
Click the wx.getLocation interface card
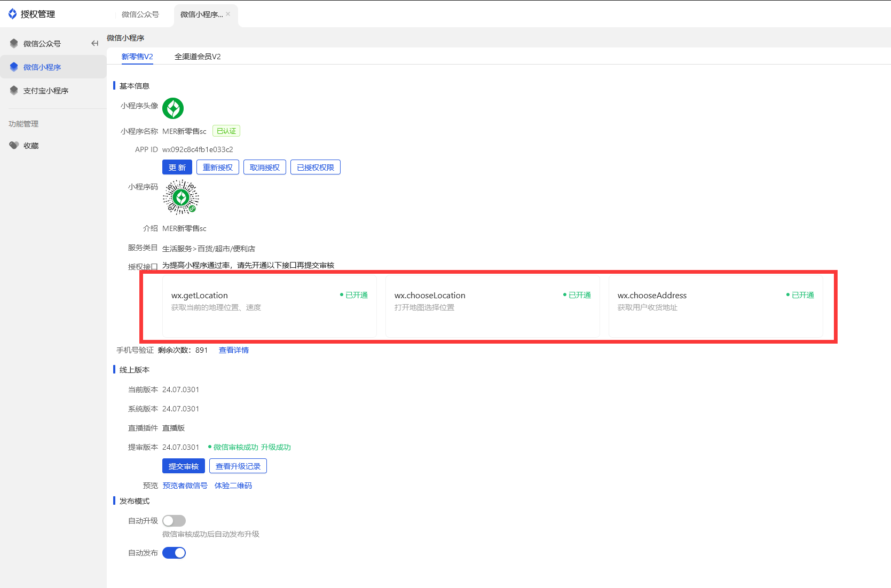(x=270, y=306)
